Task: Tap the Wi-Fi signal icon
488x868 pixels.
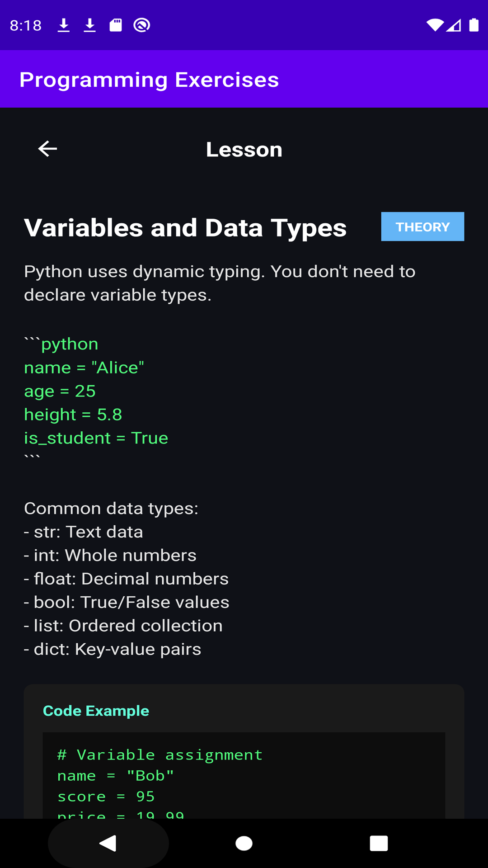Action: pos(435,25)
